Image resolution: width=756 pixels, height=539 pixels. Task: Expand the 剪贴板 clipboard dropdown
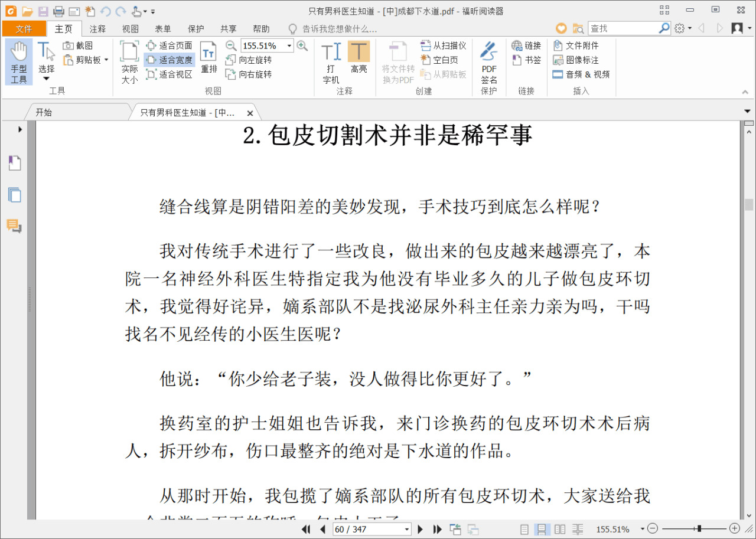pos(106,60)
